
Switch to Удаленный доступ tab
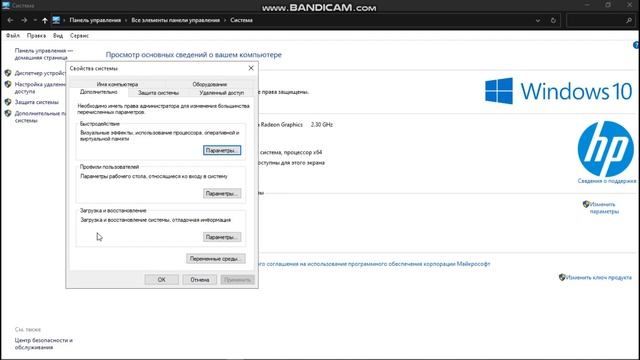coord(222,93)
